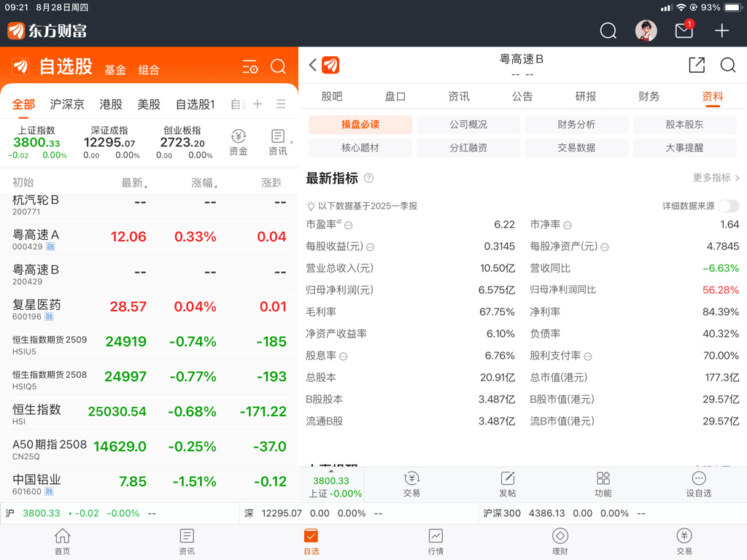Open 创业板指 2723.20 index card
This screenshot has width=747, height=560.
[183, 142]
